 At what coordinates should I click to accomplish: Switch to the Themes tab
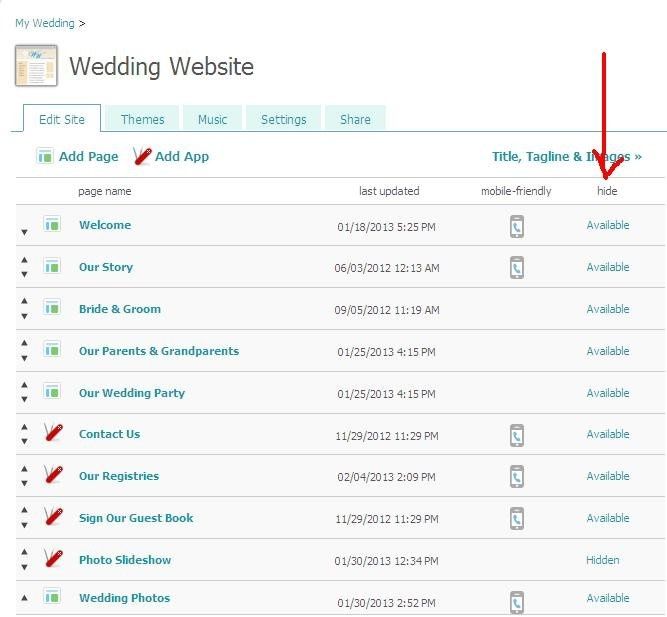click(142, 119)
